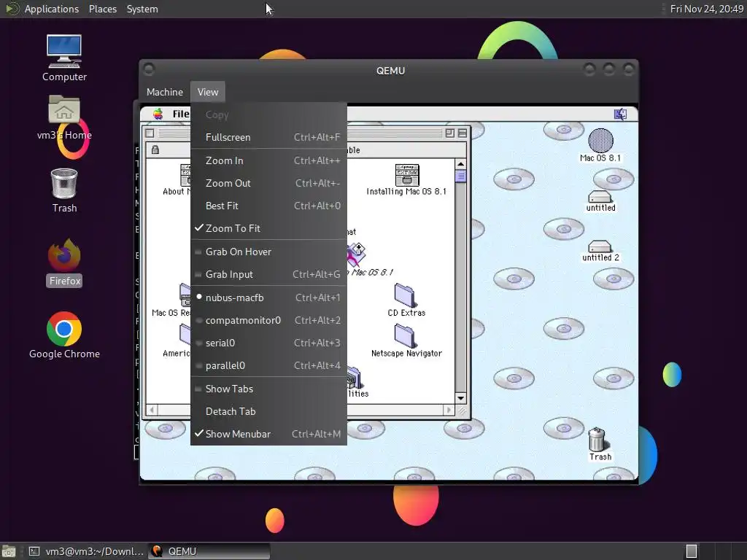Close the View menu

tap(208, 92)
